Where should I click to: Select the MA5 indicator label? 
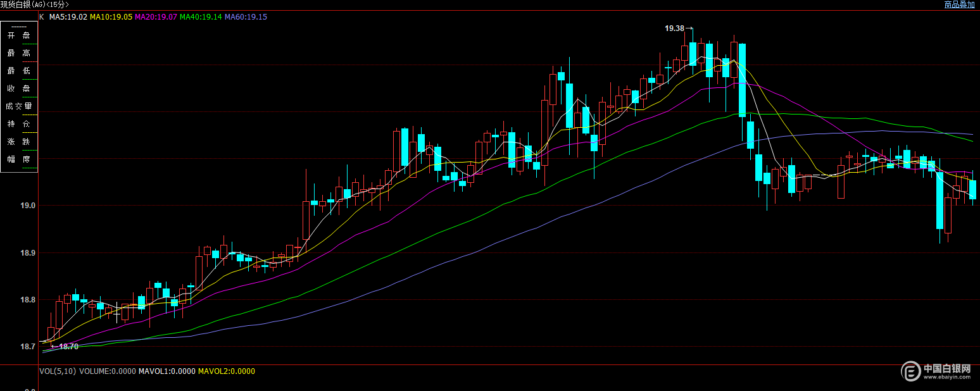click(68, 17)
